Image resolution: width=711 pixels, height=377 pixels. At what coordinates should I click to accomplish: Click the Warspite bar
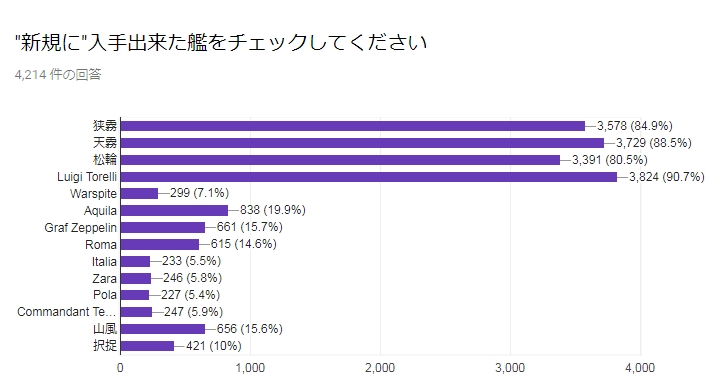pyautogui.click(x=139, y=194)
